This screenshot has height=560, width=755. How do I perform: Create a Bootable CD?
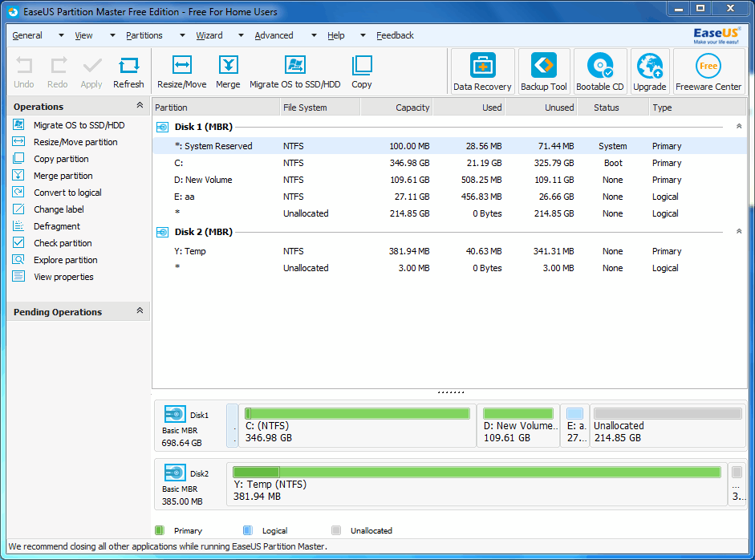click(600, 71)
